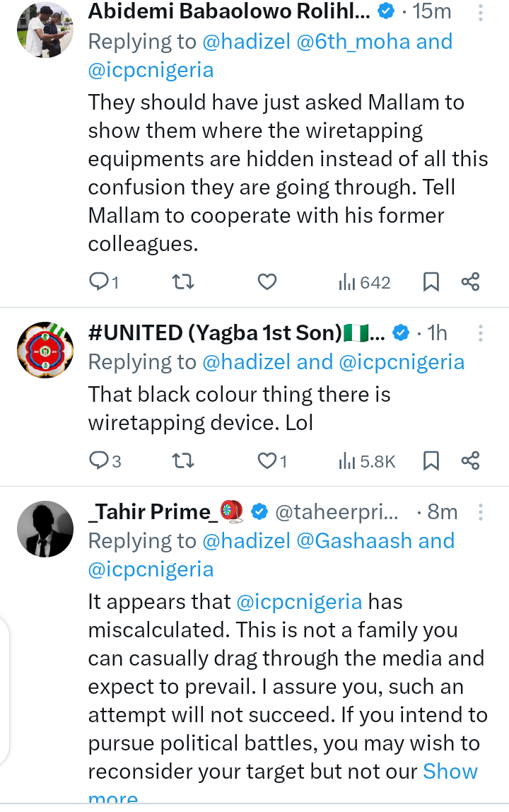This screenshot has height=812, width=509.
Task: View the 5.8K views analytics
Action: [366, 461]
